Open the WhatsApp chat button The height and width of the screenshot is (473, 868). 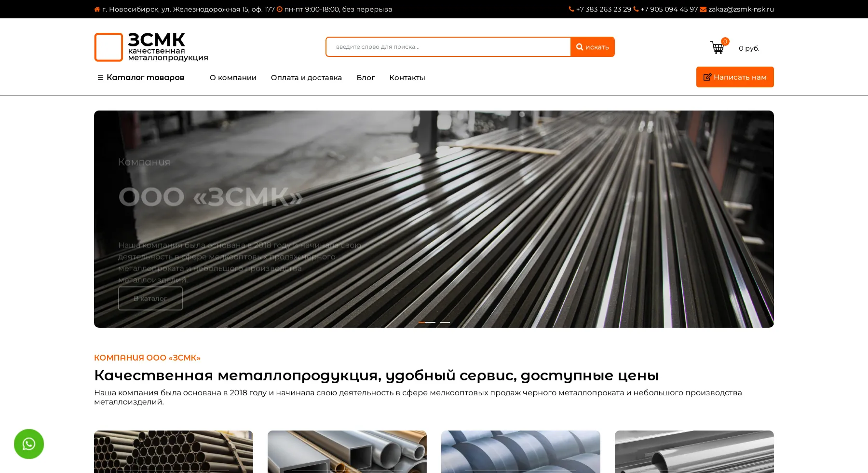point(29,444)
